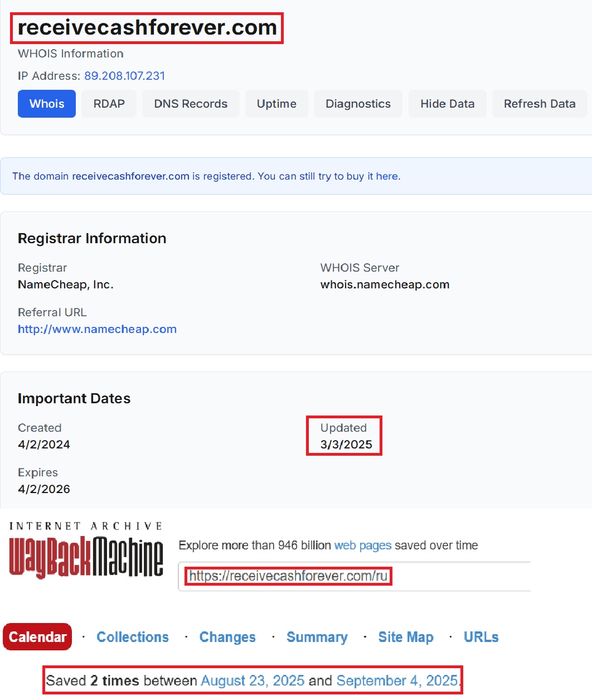Show the Summary page
The image size is (592, 700).
317,637
